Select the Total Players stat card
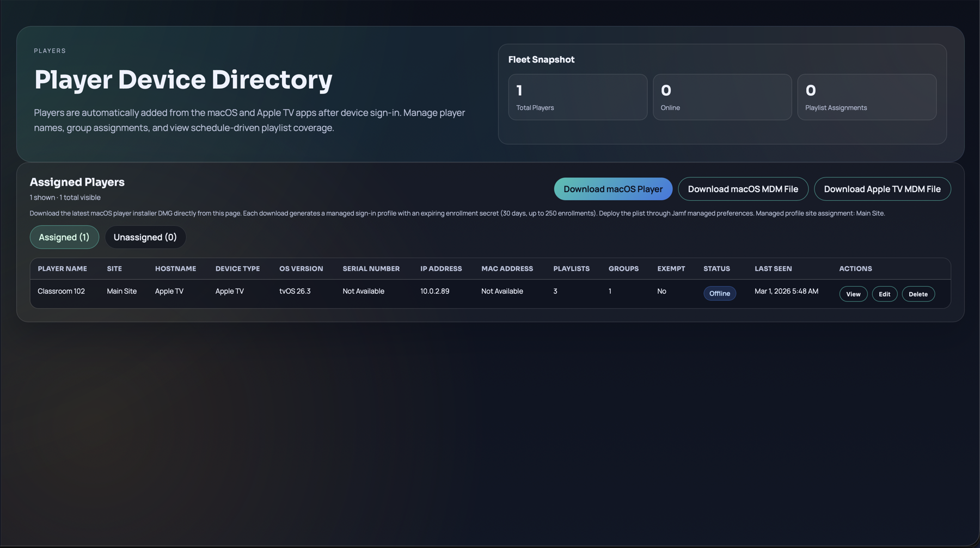980x548 pixels. point(578,97)
